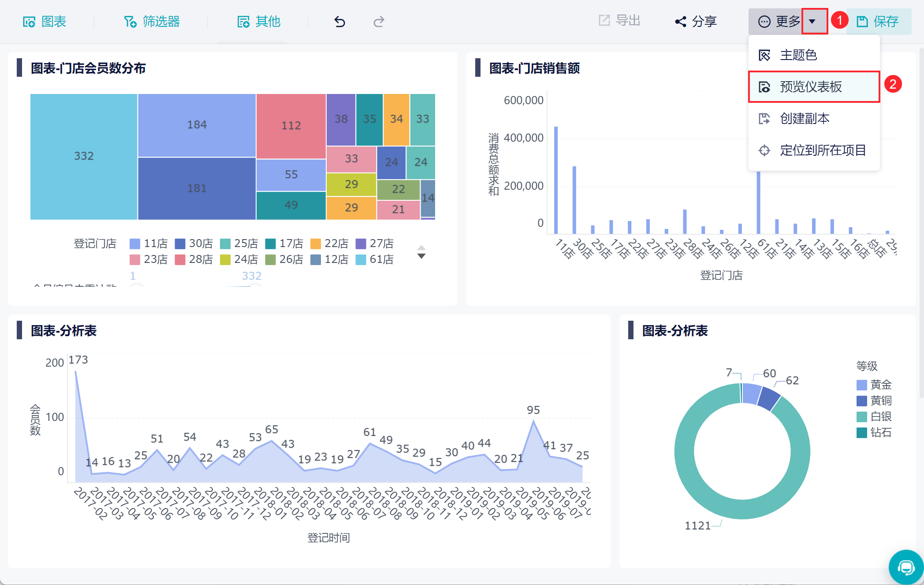Open the 图表 add-chart toolbar item
Image resolution: width=924 pixels, height=585 pixels.
click(x=45, y=21)
